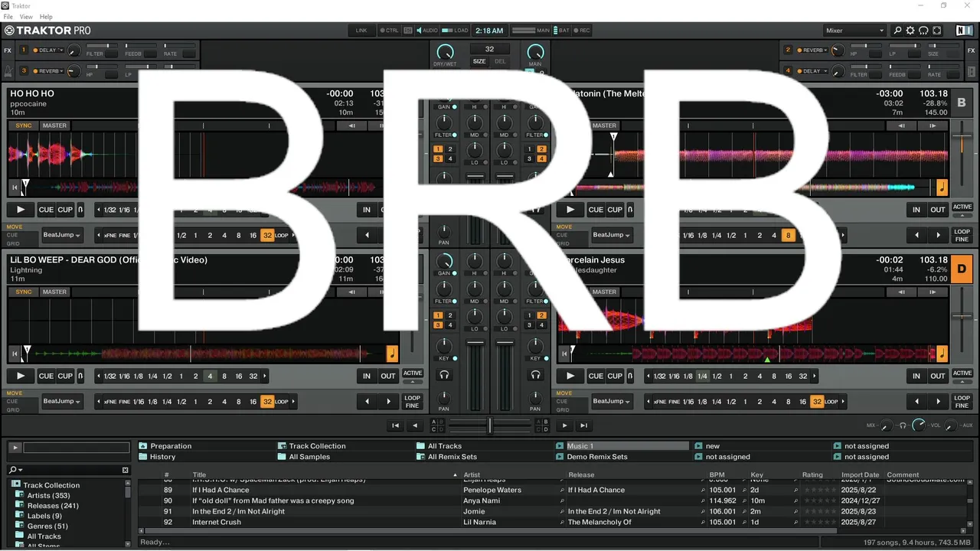Click the play arrow right of crossfader
The width and height of the screenshot is (980, 551).
point(565,425)
